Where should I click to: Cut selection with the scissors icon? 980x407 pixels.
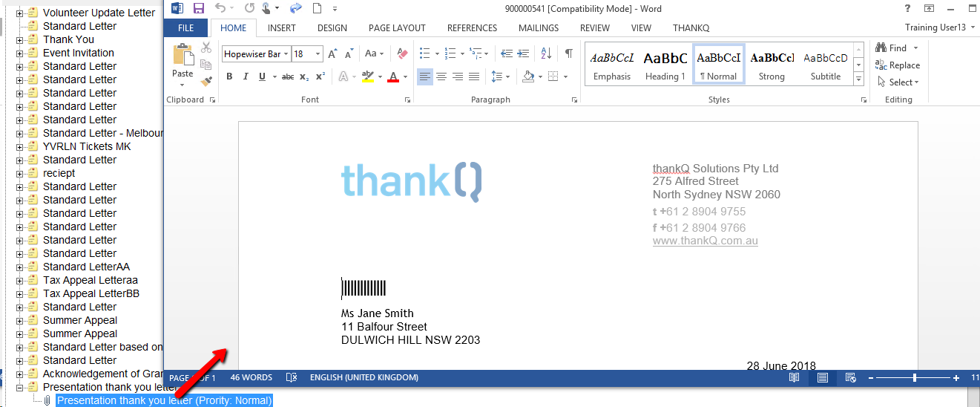click(x=206, y=48)
